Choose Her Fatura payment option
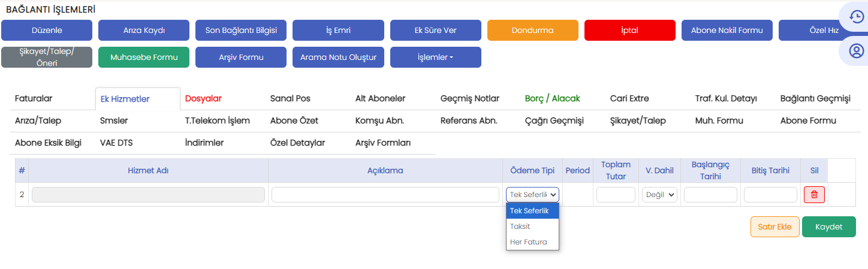The height and width of the screenshot is (269, 868). [528, 242]
